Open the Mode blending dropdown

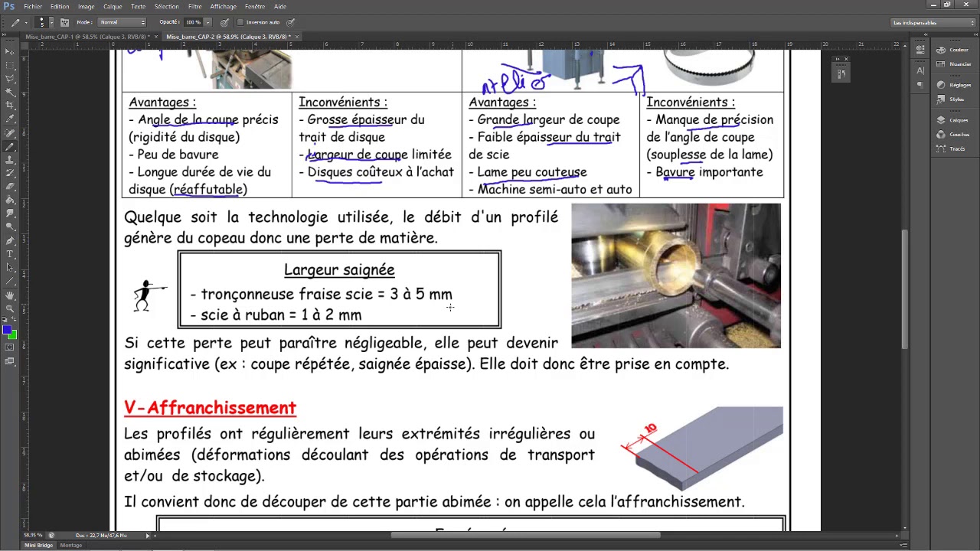[122, 22]
